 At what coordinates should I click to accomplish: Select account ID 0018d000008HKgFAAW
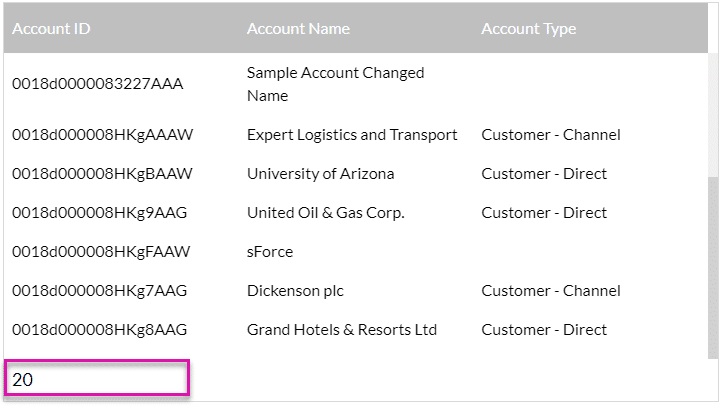[101, 252]
